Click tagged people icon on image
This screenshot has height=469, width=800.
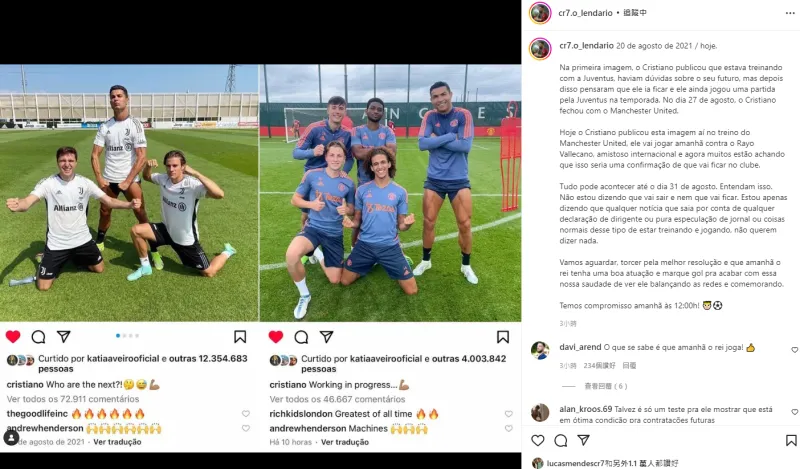pyautogui.click(x=11, y=437)
